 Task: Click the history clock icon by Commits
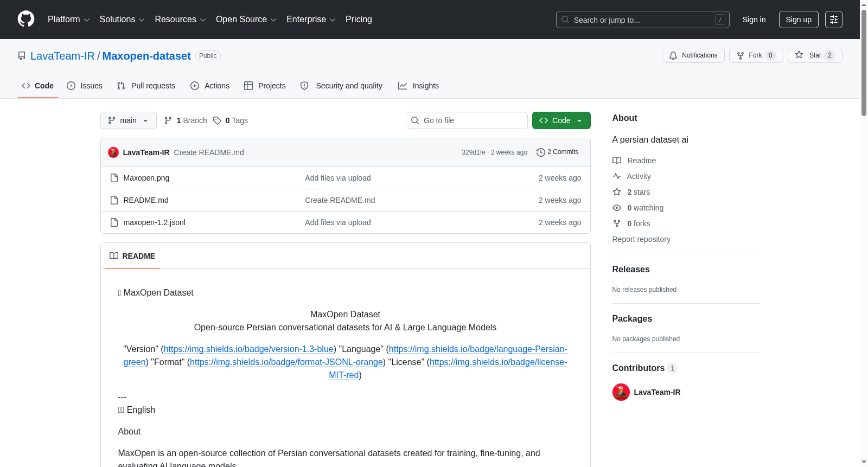(x=541, y=152)
